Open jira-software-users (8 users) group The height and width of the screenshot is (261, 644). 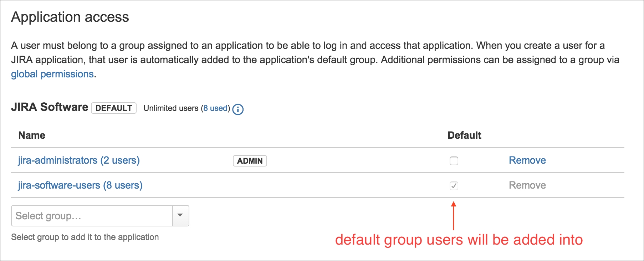(x=80, y=185)
